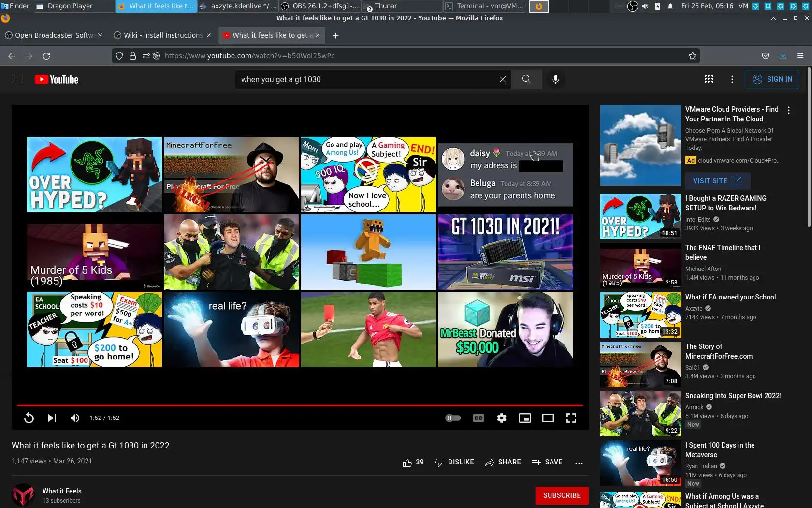Enter fullscreen from the player controls
This screenshot has width=812, height=508.
571,418
